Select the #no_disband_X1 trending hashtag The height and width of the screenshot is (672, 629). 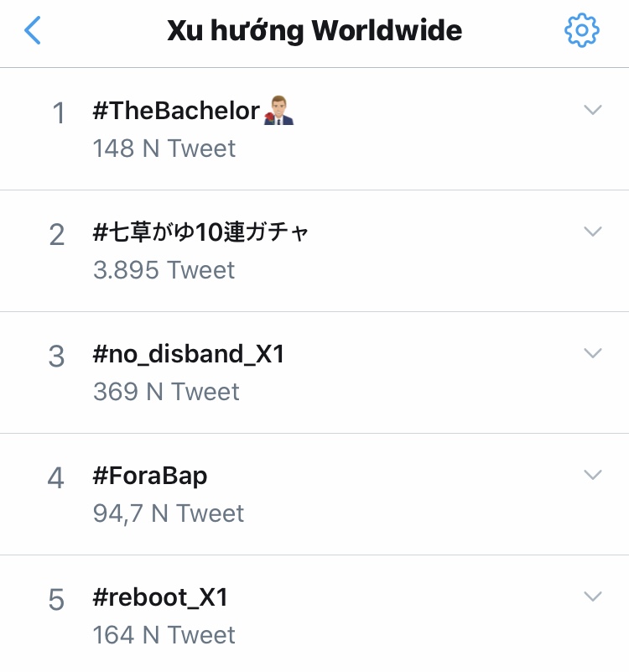189,354
